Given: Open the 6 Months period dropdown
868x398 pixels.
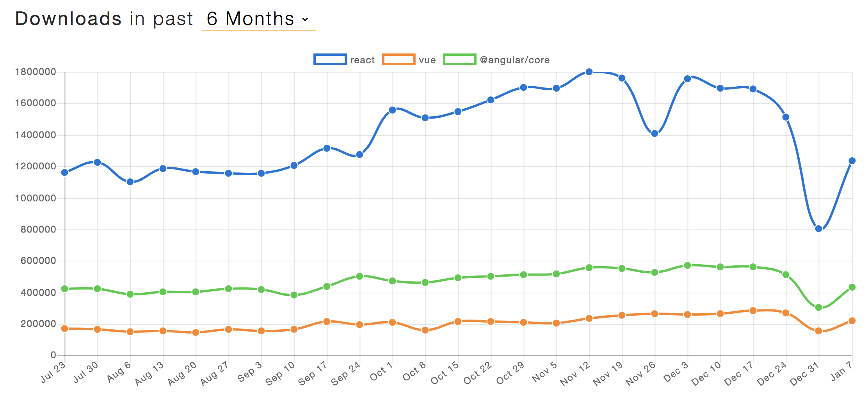Looking at the screenshot, I should (x=259, y=19).
